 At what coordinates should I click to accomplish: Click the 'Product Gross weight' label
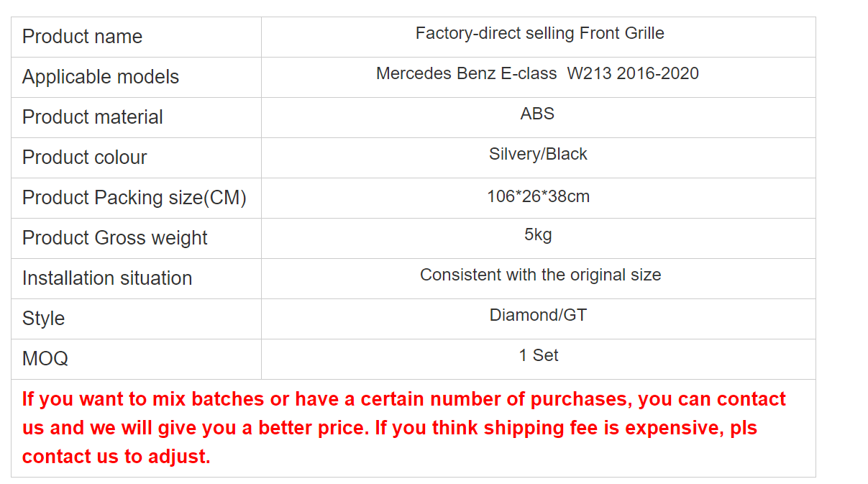coord(115,238)
